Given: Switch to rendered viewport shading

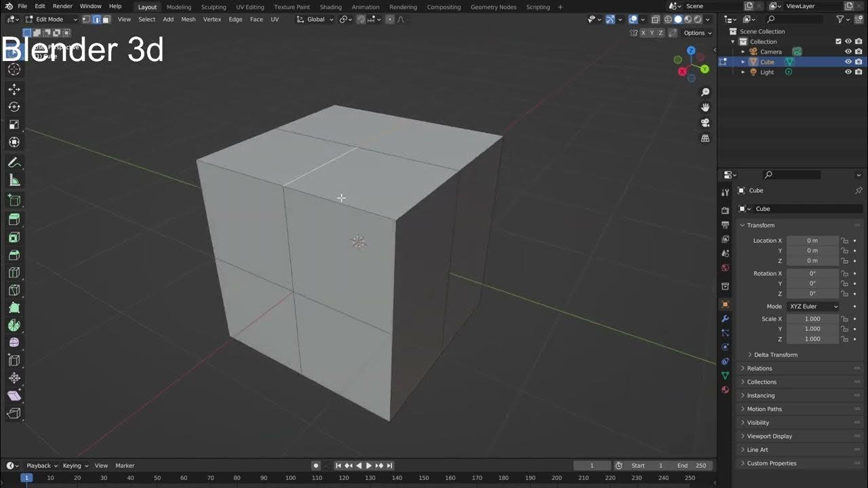Looking at the screenshot, I should pos(698,20).
